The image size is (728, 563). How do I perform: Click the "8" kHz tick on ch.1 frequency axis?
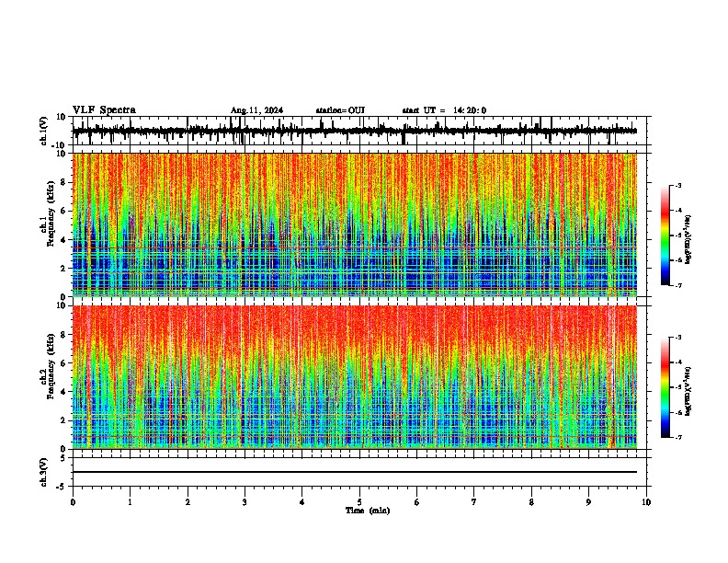point(63,182)
